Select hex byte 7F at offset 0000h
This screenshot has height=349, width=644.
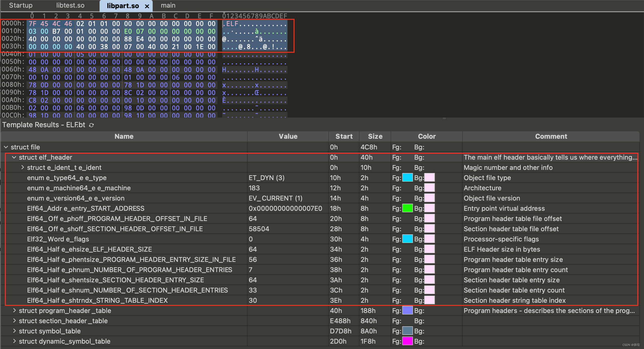[x=32, y=24]
